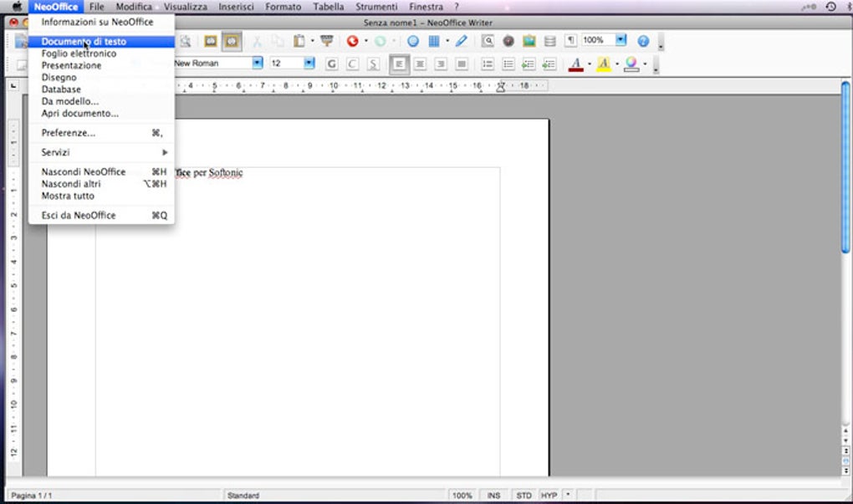Choose Presentazione from the menu
The width and height of the screenshot is (853, 504).
point(102,65)
